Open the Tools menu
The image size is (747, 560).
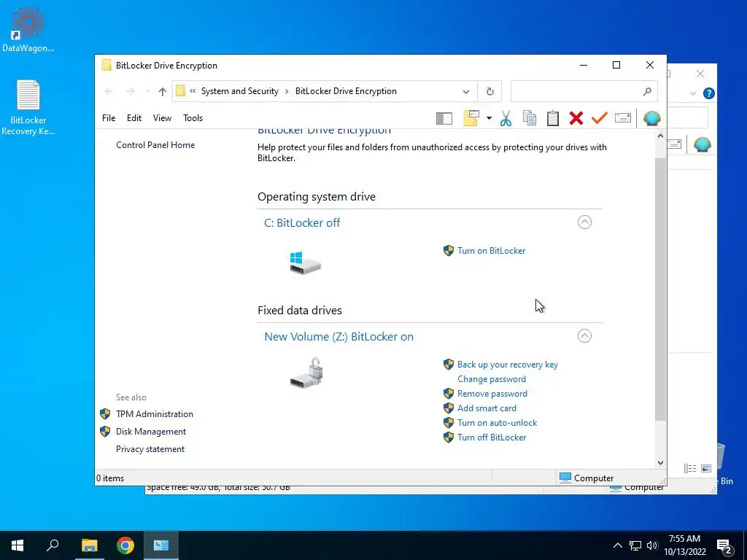pos(193,118)
